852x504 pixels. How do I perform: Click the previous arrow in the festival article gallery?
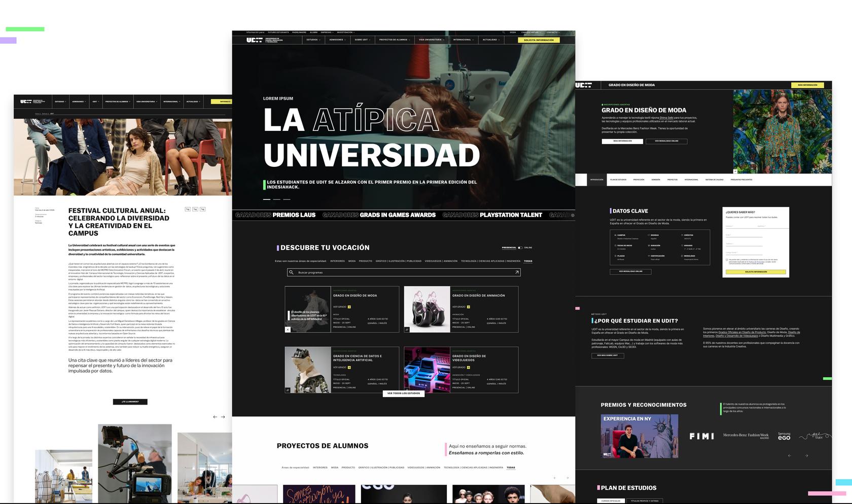tap(215, 417)
